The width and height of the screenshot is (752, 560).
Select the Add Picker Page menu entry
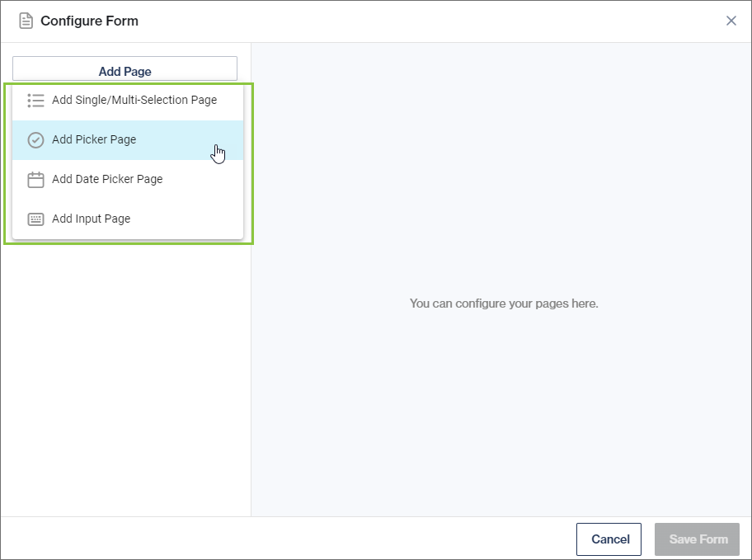(94, 139)
